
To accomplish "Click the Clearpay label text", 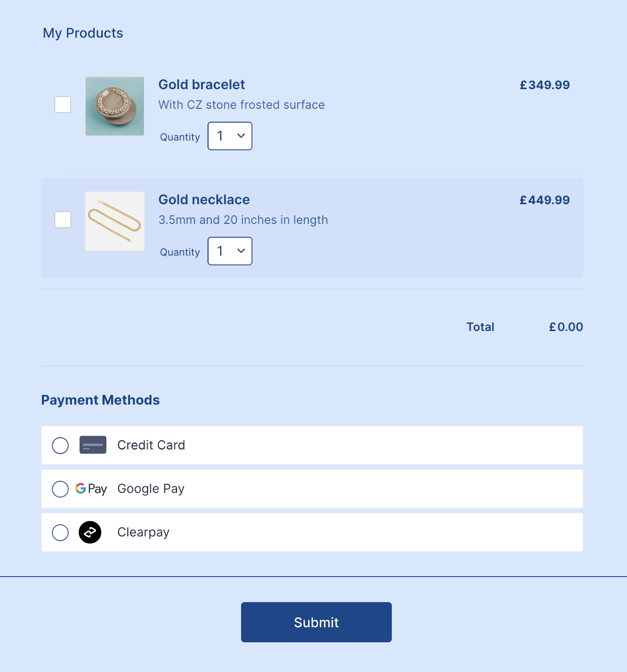I will coord(143,532).
